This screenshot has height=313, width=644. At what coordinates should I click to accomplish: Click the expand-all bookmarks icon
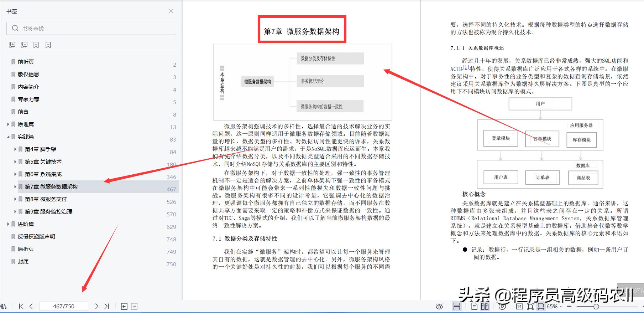pyautogui.click(x=12, y=45)
